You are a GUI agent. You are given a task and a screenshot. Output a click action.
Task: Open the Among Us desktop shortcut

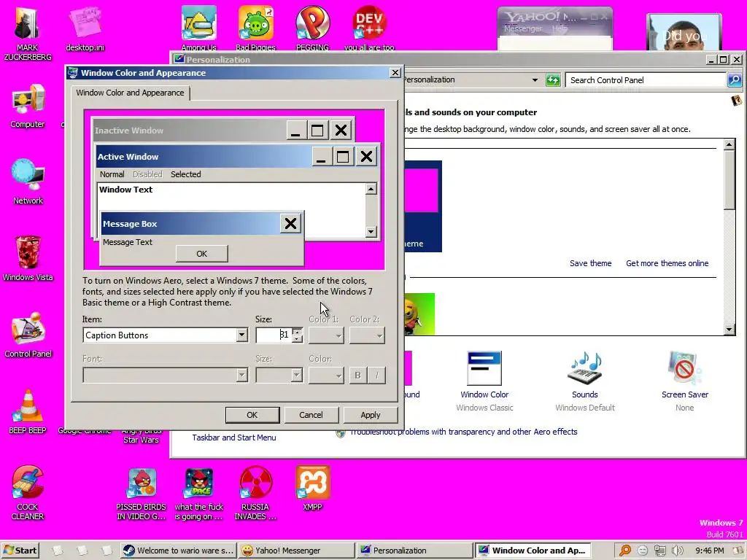(x=198, y=28)
